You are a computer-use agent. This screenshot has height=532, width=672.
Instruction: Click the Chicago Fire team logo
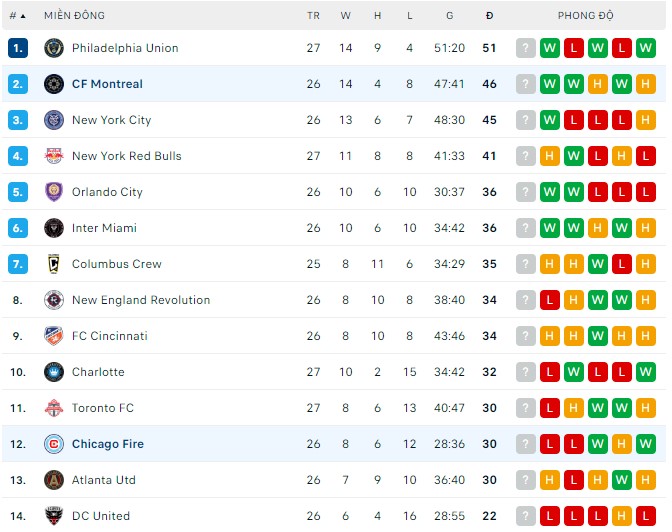point(54,444)
